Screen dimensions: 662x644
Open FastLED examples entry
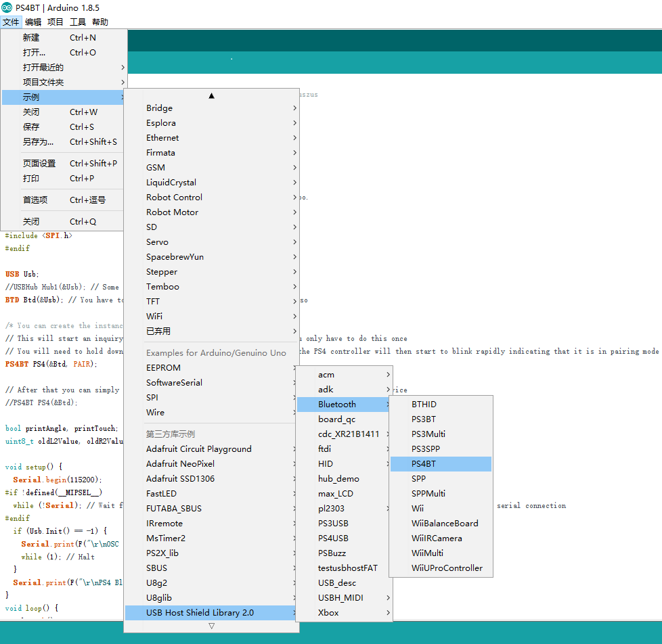(x=211, y=494)
